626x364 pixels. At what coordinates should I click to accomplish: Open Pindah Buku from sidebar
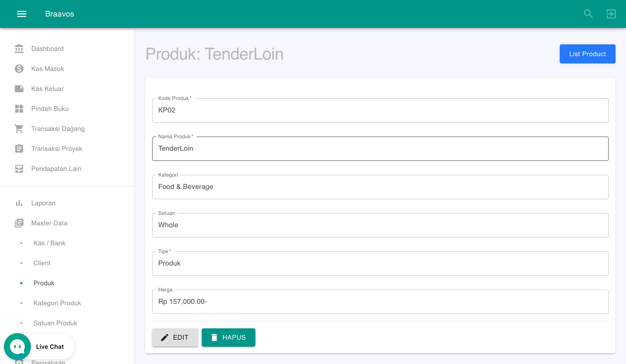coord(50,109)
